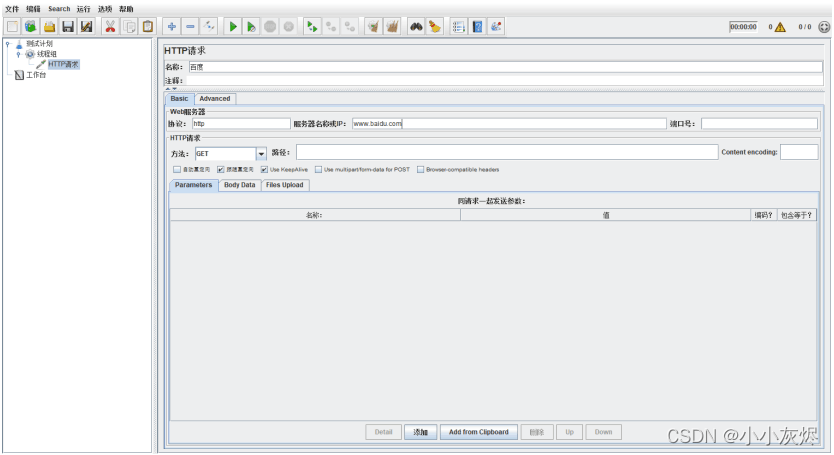
Task: Select the Body Data tab
Action: point(239,185)
